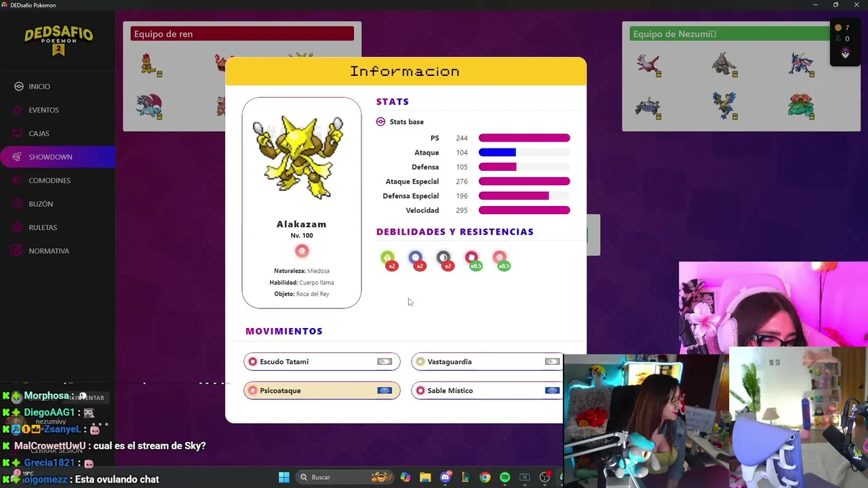The width and height of the screenshot is (868, 488).
Task: Open File Explorer from the taskbar
Action: pyautogui.click(x=425, y=477)
